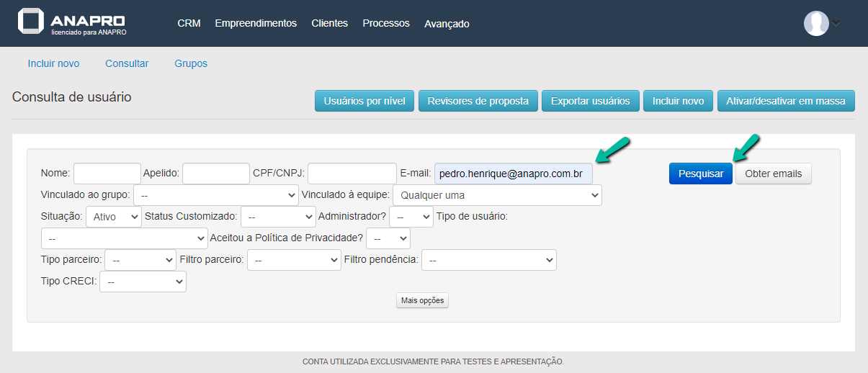
Task: Click the E-mail input field
Action: (513, 174)
